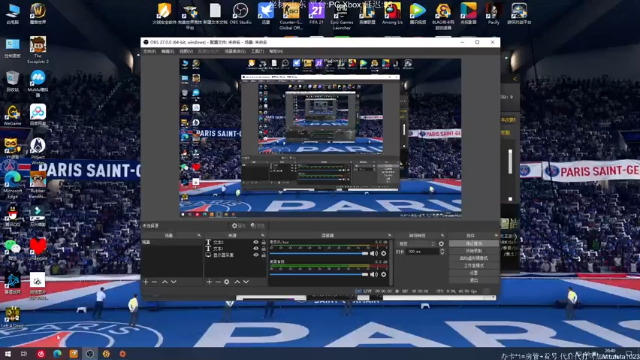Open Epic Games Launcher desktop icon
This screenshot has width=640, height=360.
(342, 16)
